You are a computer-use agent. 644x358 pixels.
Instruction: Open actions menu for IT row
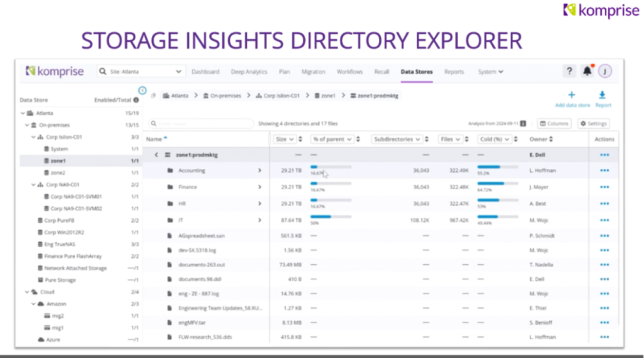[x=604, y=220]
